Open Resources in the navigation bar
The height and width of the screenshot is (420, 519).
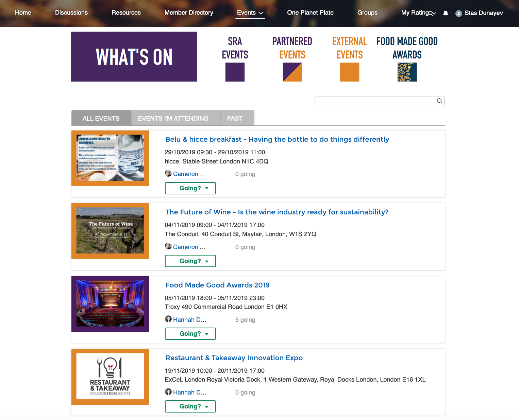(x=126, y=13)
